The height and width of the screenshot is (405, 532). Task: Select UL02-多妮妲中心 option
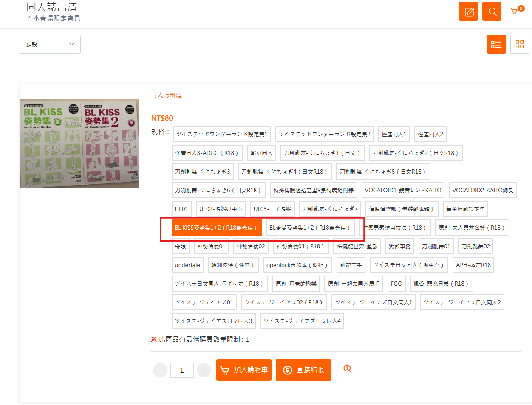coord(221,209)
